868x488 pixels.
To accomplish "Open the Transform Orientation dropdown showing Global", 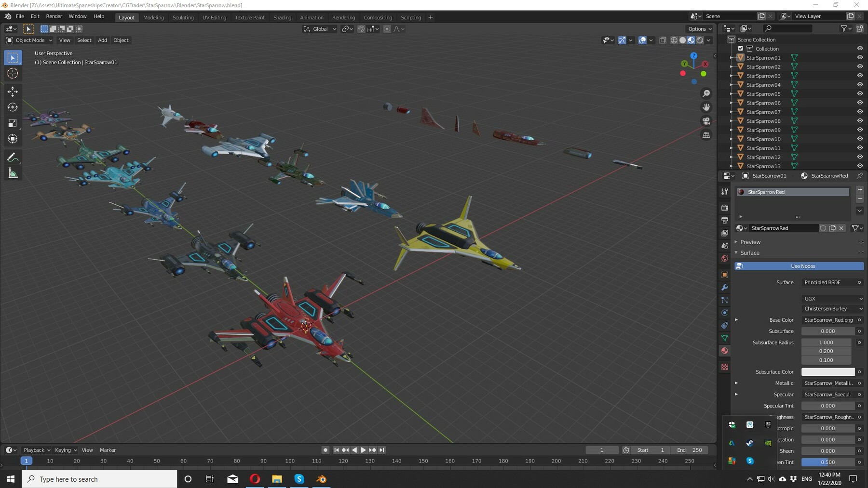I will [x=319, y=29].
